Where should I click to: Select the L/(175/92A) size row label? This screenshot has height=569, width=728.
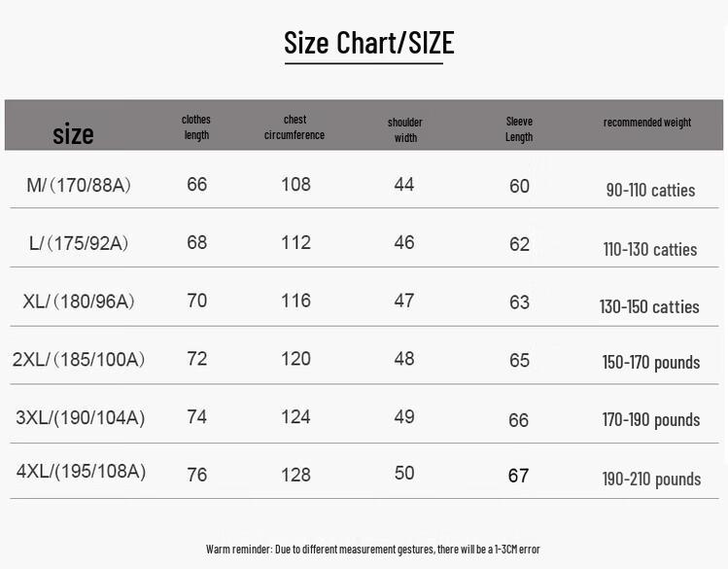pyautogui.click(x=79, y=243)
